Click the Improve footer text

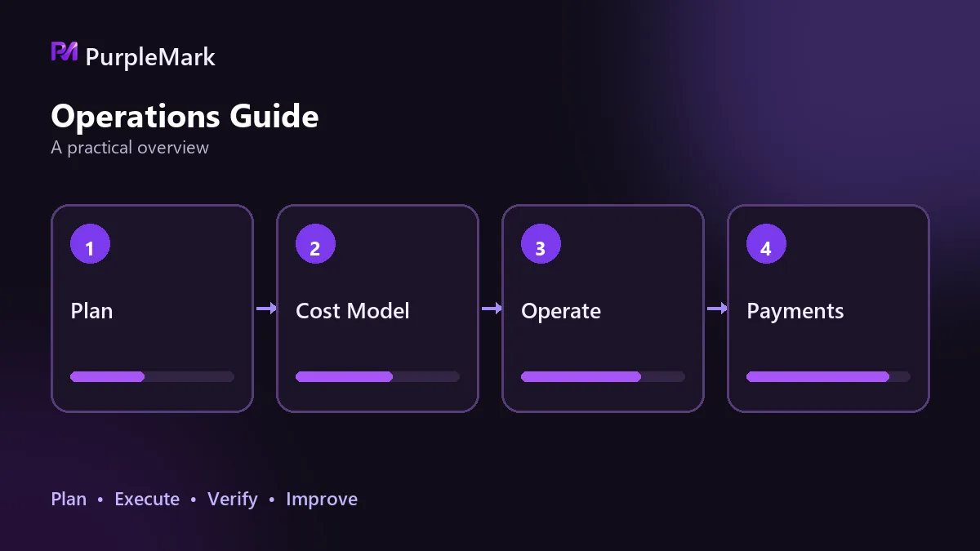click(x=322, y=499)
